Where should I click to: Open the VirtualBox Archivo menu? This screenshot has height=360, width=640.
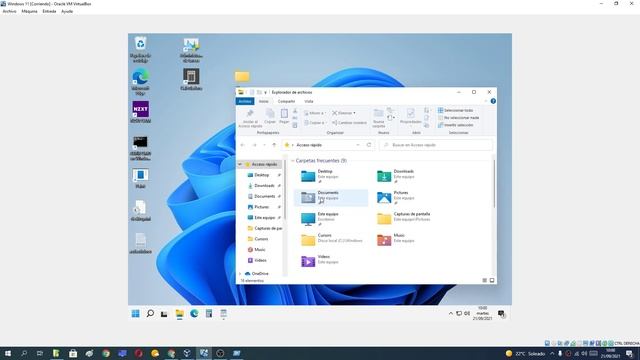9,11
